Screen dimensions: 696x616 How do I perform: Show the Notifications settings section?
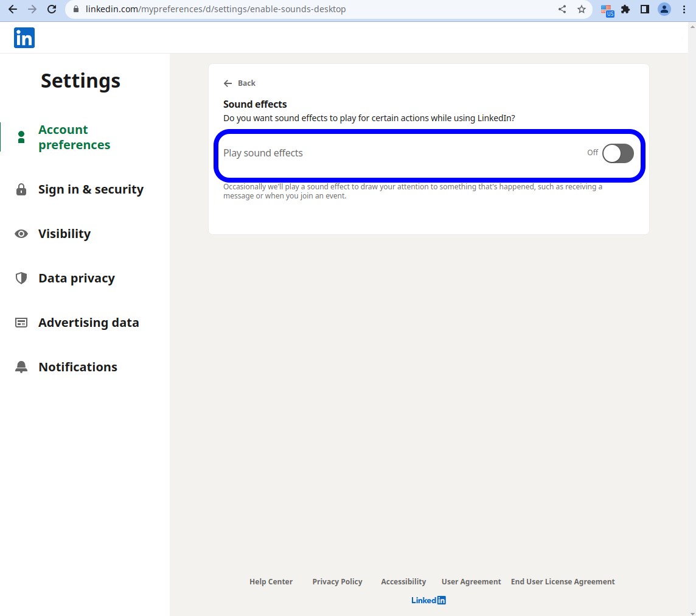(78, 367)
